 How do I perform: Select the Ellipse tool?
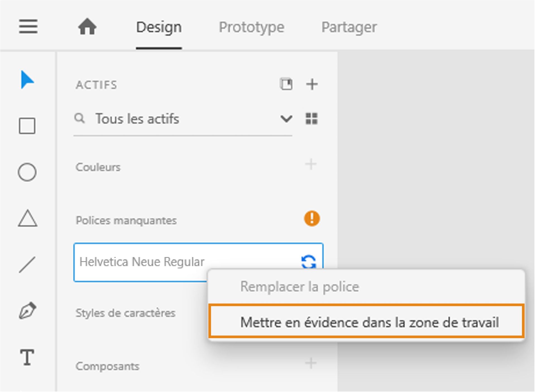coord(27,172)
